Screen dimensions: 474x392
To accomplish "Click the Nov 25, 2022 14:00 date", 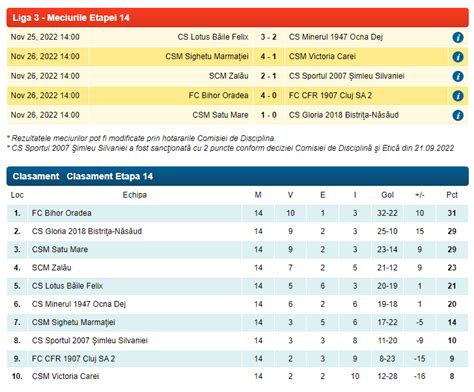I will [45, 37].
